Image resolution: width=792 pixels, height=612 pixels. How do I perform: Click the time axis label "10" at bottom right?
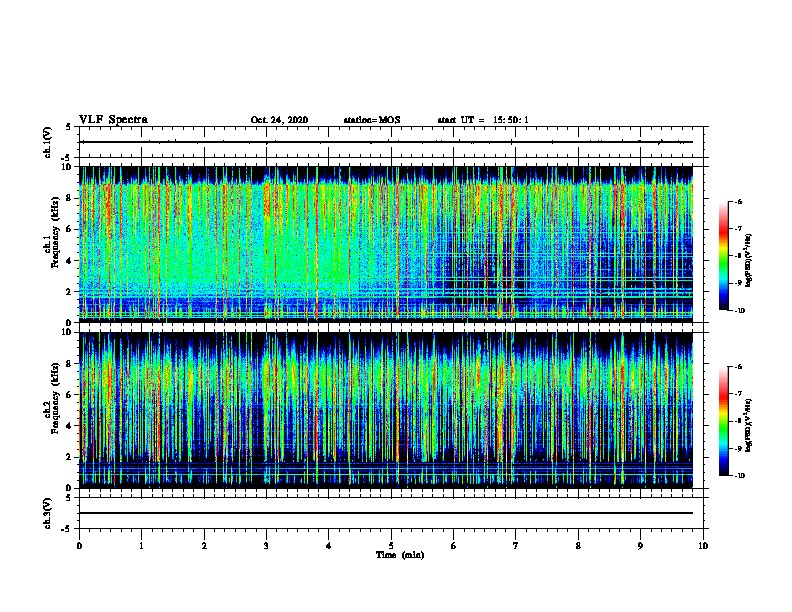pos(703,546)
